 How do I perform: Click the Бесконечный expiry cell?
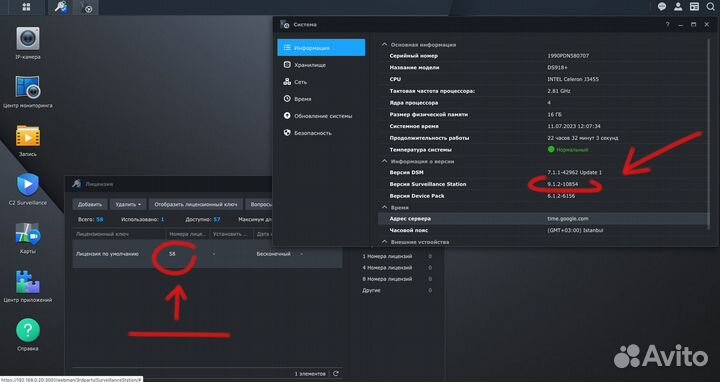click(x=273, y=254)
